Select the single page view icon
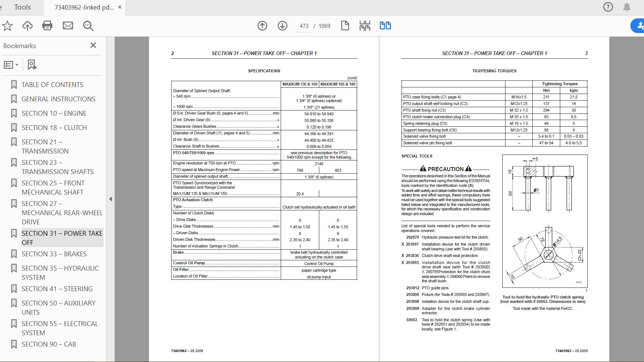Viewport: 644px width, 362px height. 345,26
